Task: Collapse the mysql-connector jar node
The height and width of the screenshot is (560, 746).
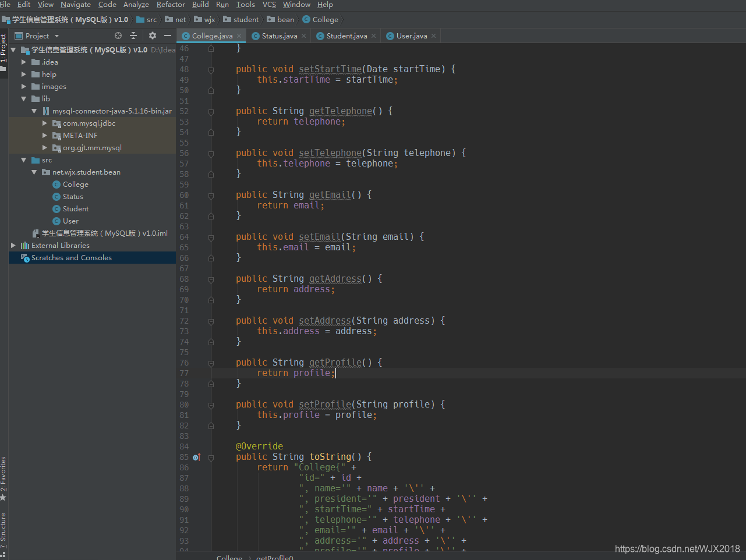Action: point(34,111)
